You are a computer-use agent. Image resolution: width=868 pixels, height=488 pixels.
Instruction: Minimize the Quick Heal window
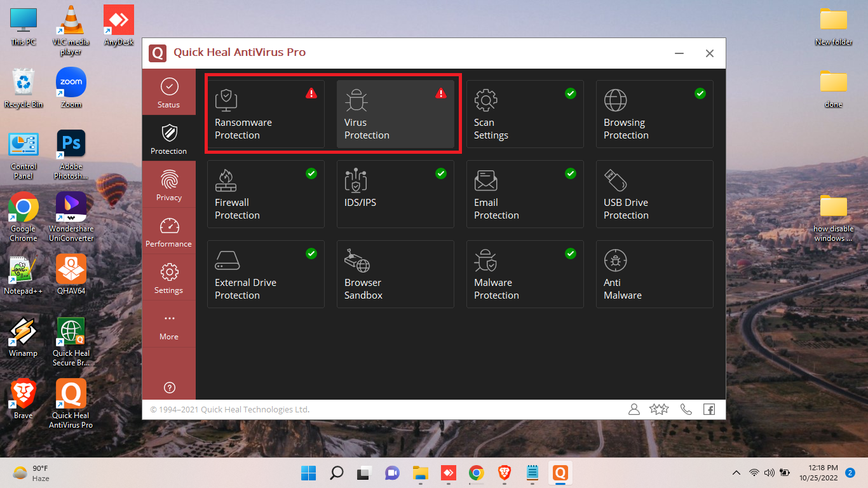tap(680, 53)
